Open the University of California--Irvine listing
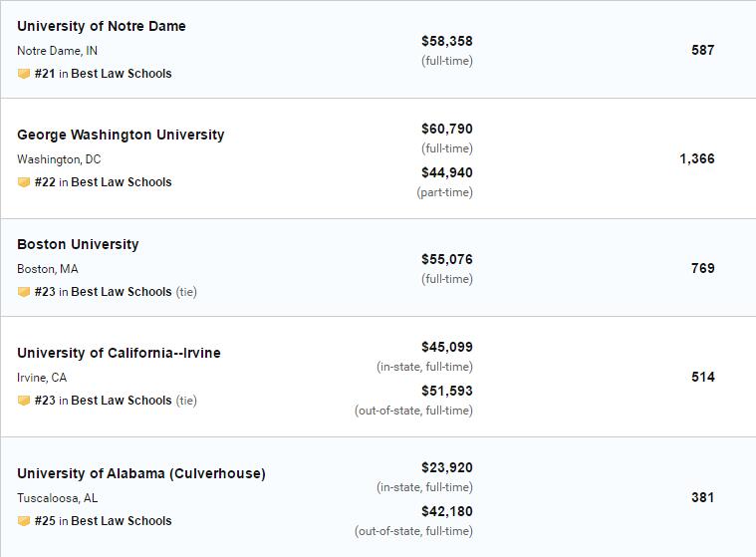The image size is (756, 557). click(x=119, y=353)
